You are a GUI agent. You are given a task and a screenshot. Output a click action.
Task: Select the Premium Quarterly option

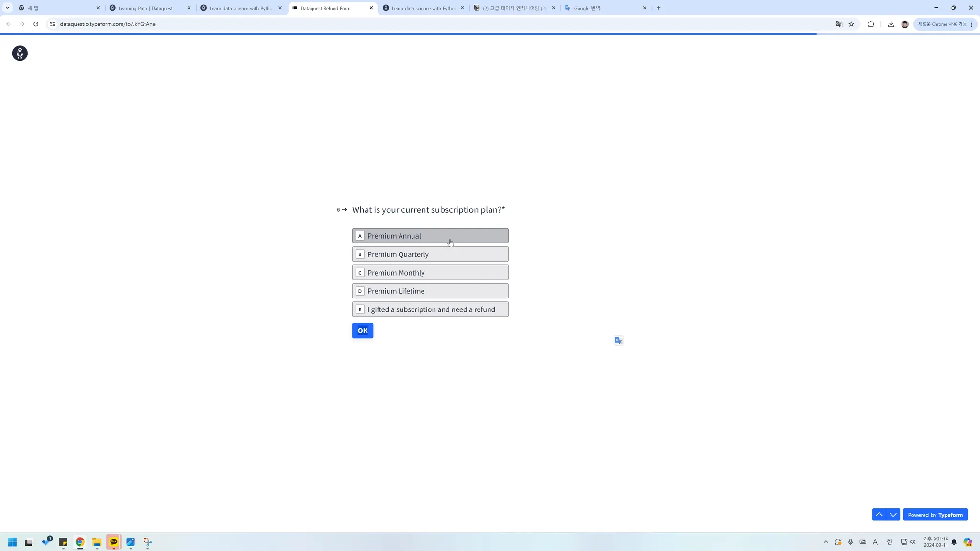(x=430, y=254)
